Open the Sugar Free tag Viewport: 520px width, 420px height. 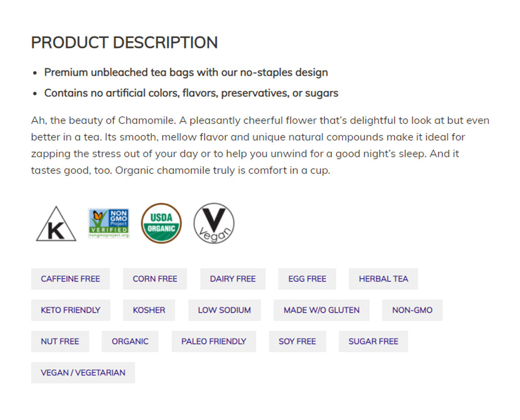pos(373,342)
